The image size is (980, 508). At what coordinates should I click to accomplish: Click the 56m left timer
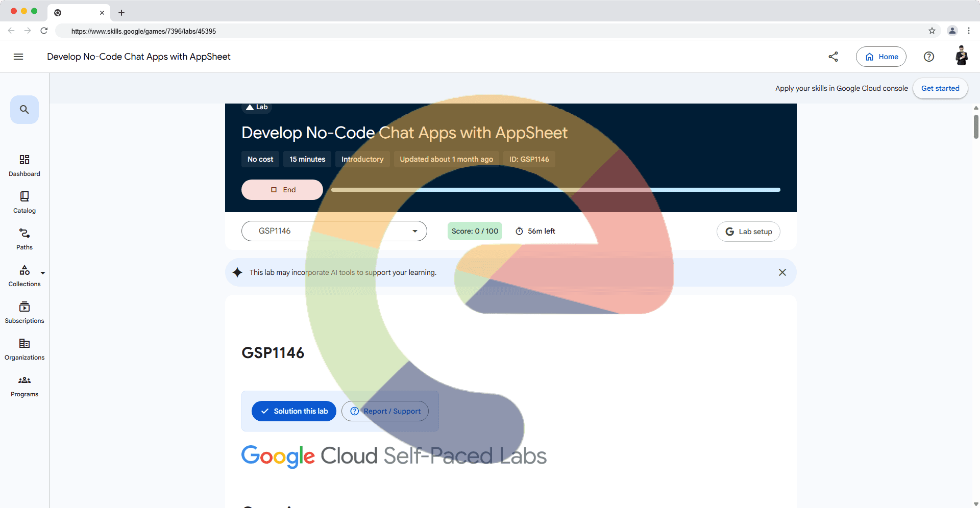[535, 231]
